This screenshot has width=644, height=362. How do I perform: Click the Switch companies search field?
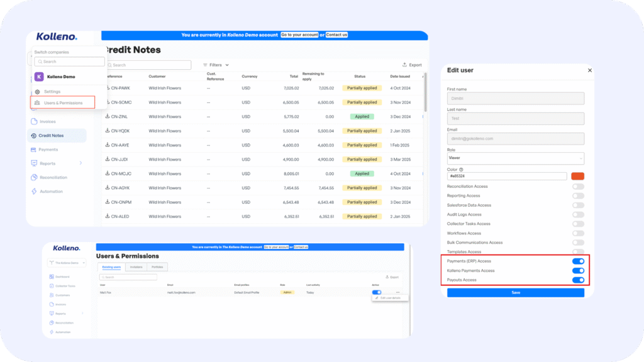[69, 62]
